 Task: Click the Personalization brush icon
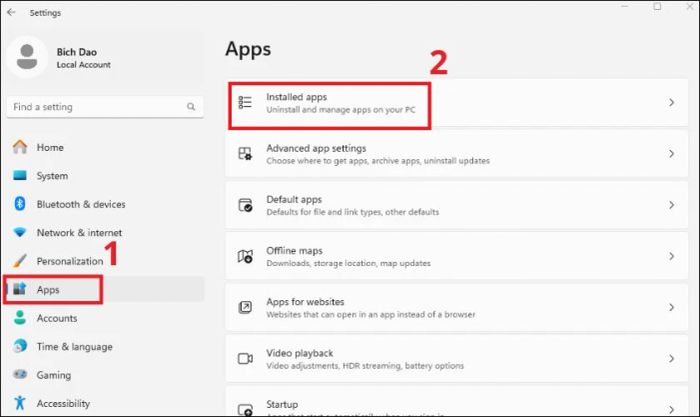tap(20, 261)
